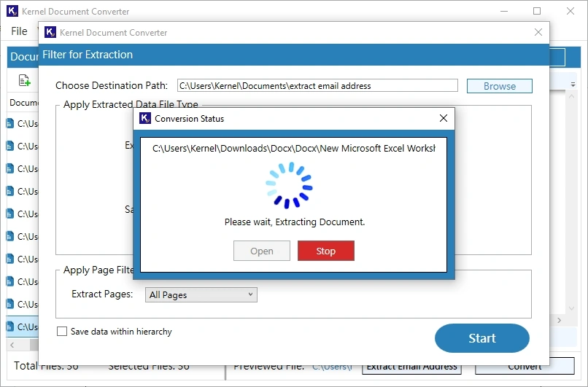Click the previewed file path link

[332, 367]
